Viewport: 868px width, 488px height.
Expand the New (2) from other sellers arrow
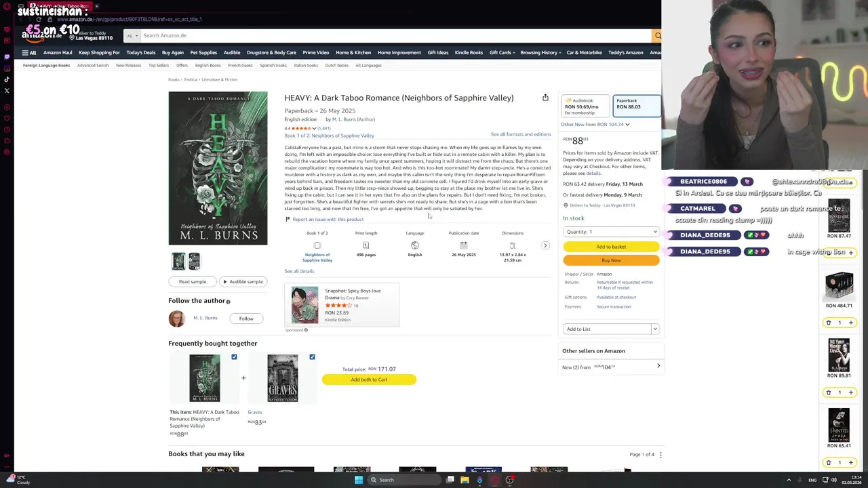[658, 366]
